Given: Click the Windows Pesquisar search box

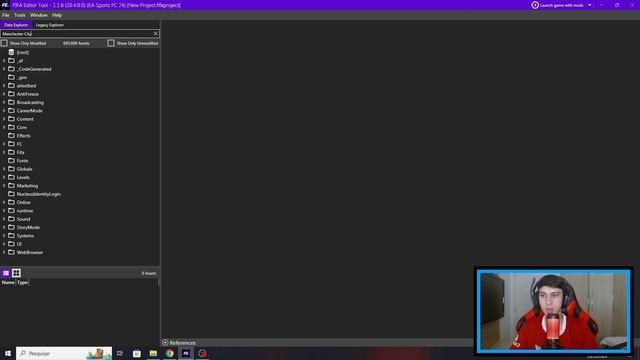Looking at the screenshot, I should click(x=64, y=353).
